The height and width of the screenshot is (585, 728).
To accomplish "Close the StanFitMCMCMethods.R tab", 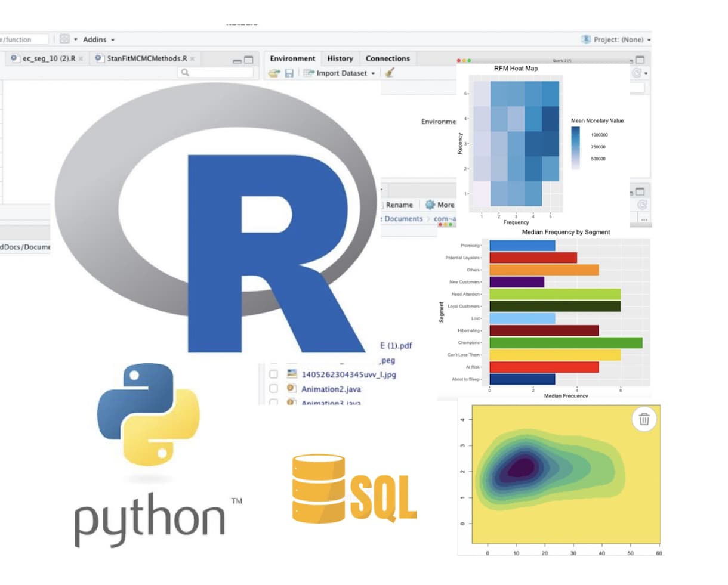I will (193, 59).
